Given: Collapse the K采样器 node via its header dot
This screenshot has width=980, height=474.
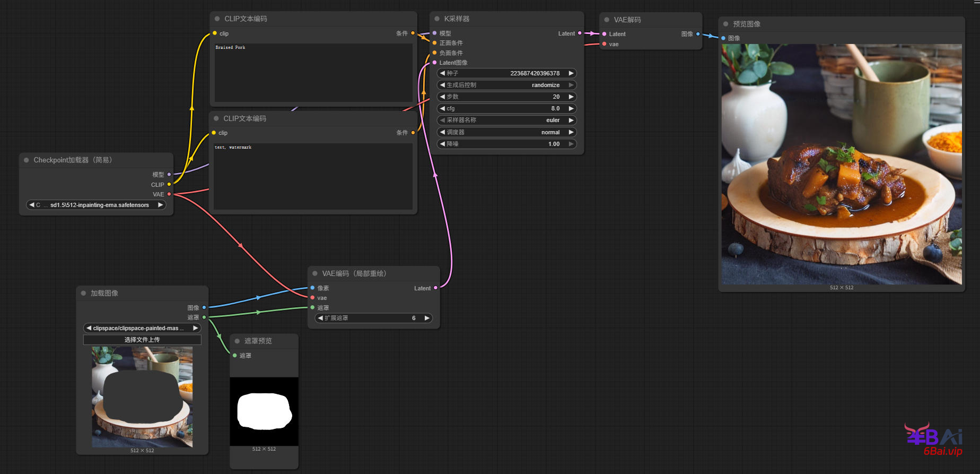Looking at the screenshot, I should pos(437,19).
